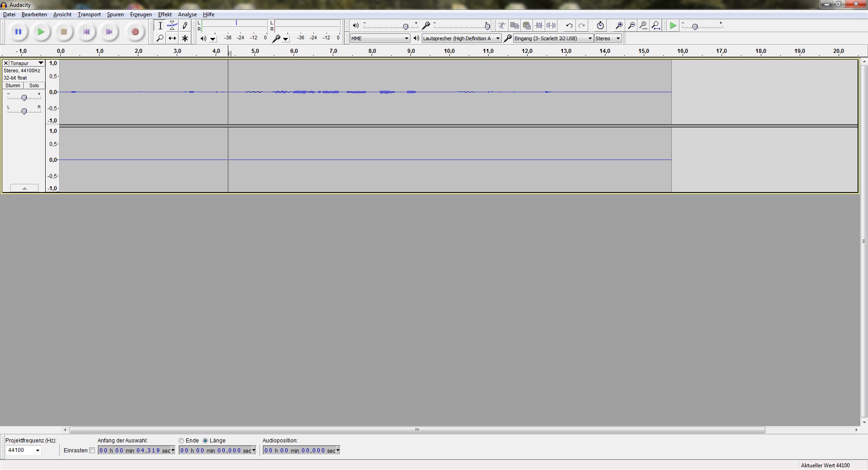The height and width of the screenshot is (470, 868).
Task: Open the Spuren menu
Action: tap(115, 14)
